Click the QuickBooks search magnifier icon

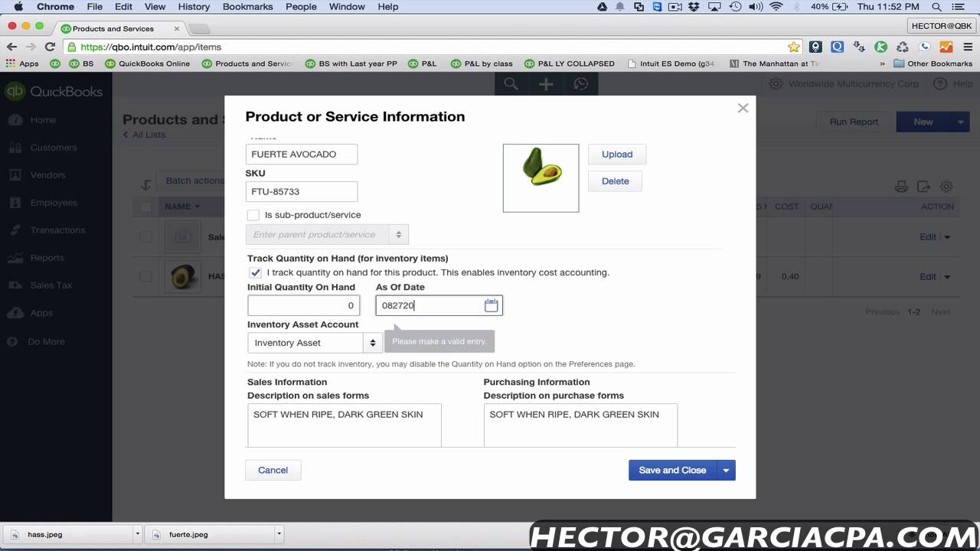pyautogui.click(x=511, y=84)
